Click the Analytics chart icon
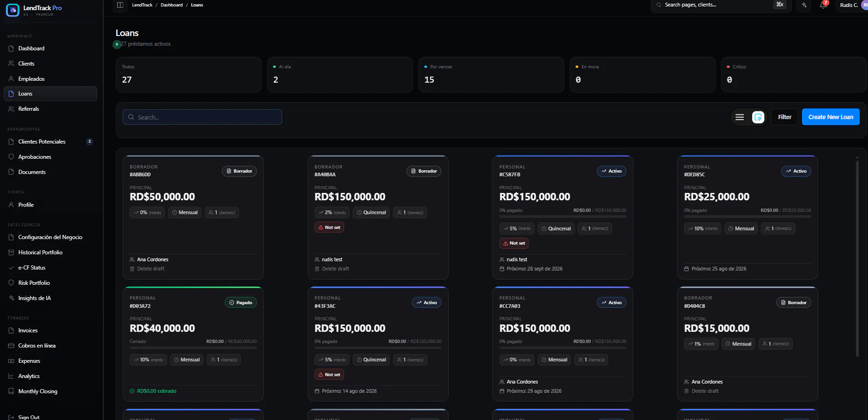 click(x=11, y=376)
